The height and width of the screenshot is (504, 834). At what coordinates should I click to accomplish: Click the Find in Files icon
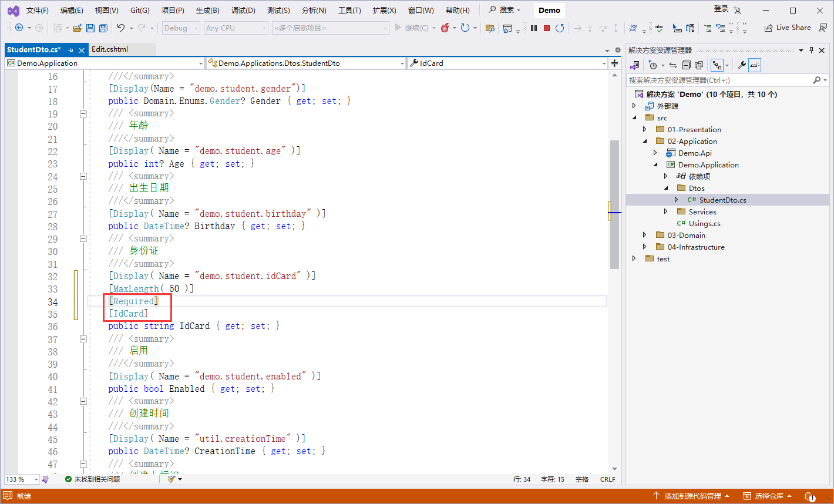pos(490,28)
